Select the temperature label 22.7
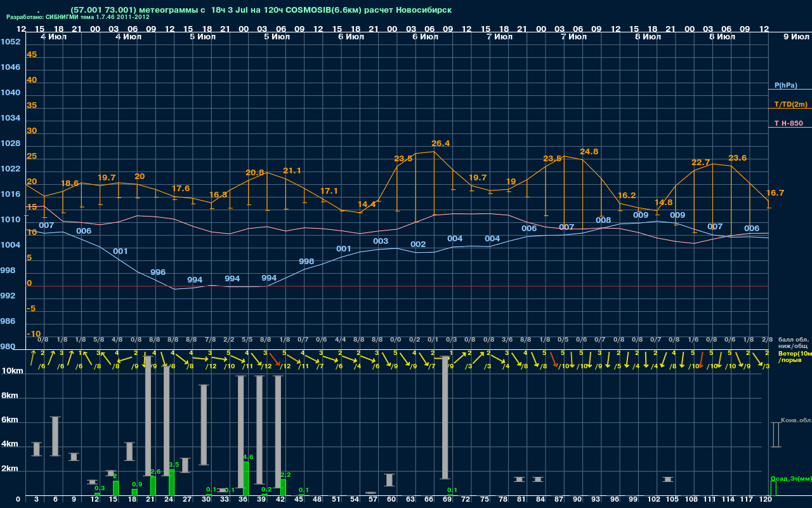 tap(700, 163)
